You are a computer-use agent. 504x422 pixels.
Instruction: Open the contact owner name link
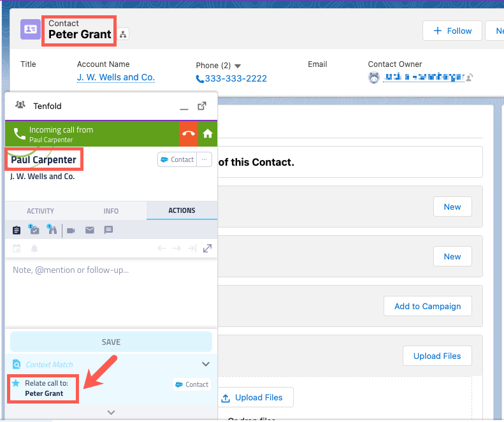pos(424,77)
